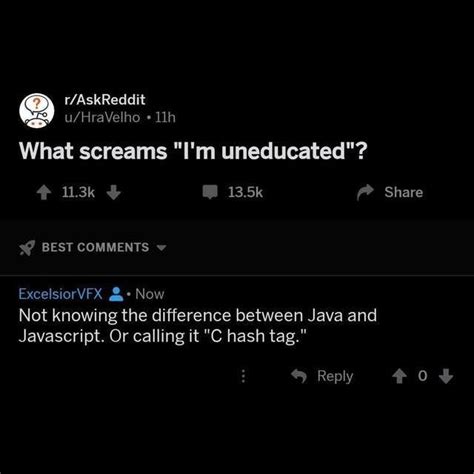Upvote the post with 11.3k votes

(x=44, y=192)
